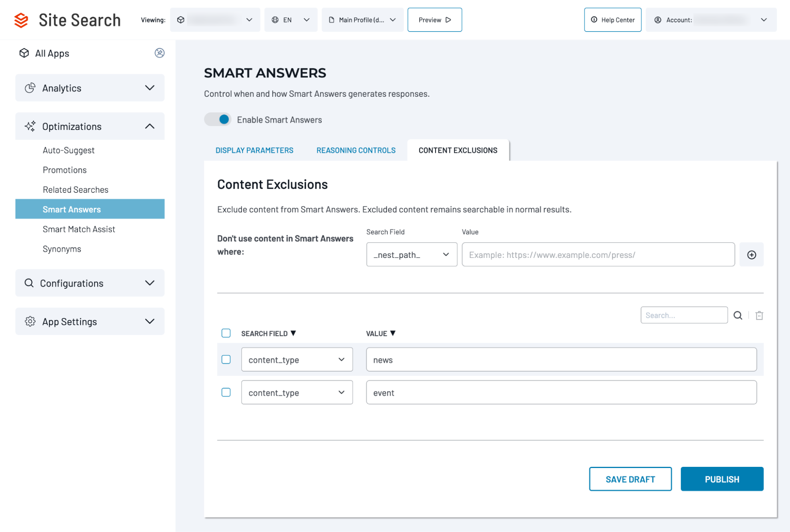Viewport: 790px width, 532px height.
Task: Click the play triangle icon in Preview
Action: pyautogui.click(x=448, y=20)
